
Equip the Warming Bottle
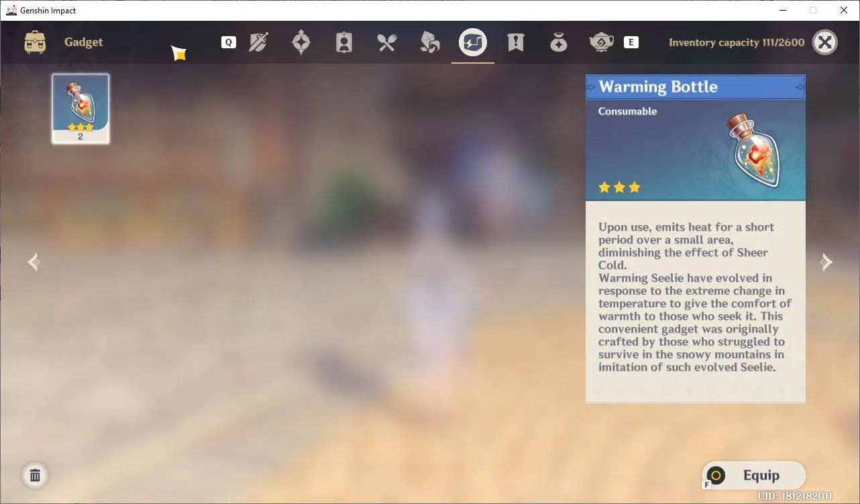[754, 476]
